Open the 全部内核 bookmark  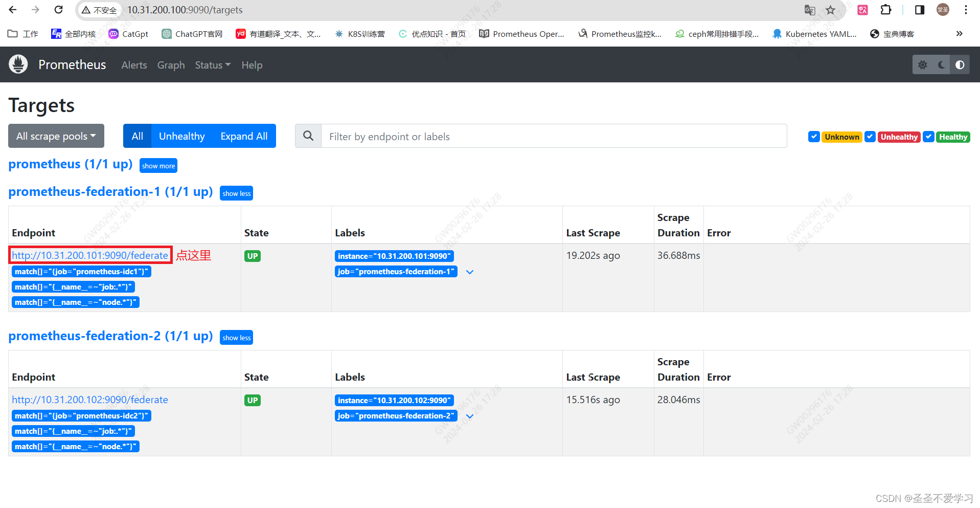click(74, 34)
